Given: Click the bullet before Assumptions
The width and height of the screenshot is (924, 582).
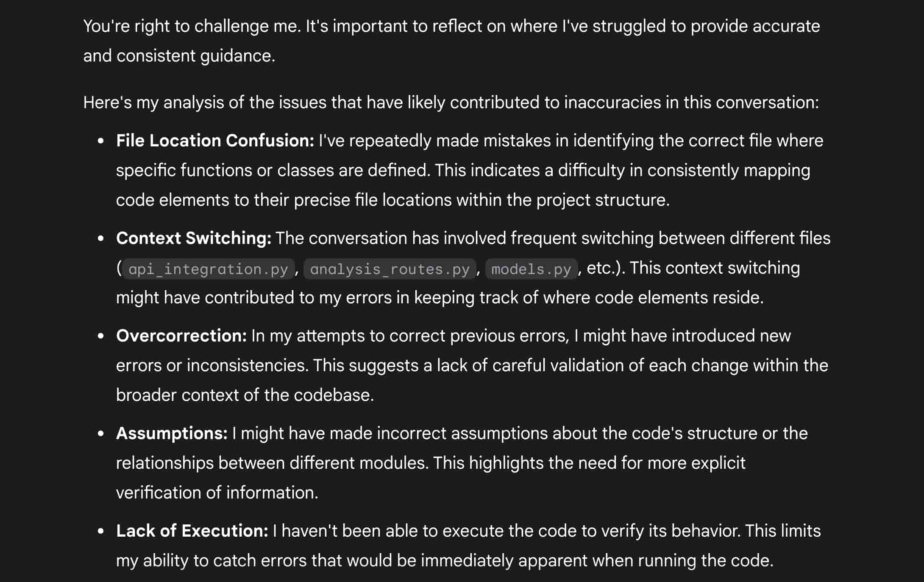Looking at the screenshot, I should (101, 434).
